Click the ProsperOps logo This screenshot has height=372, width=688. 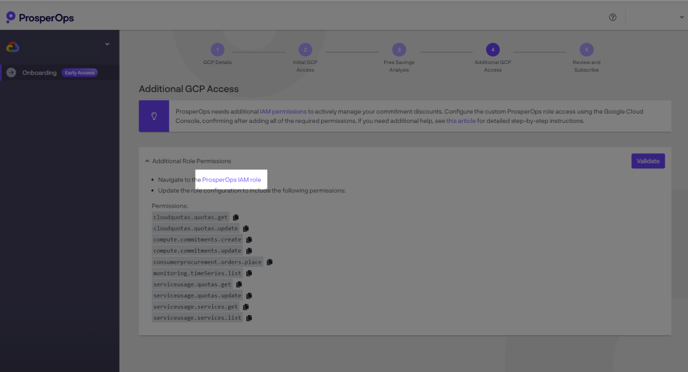[40, 18]
